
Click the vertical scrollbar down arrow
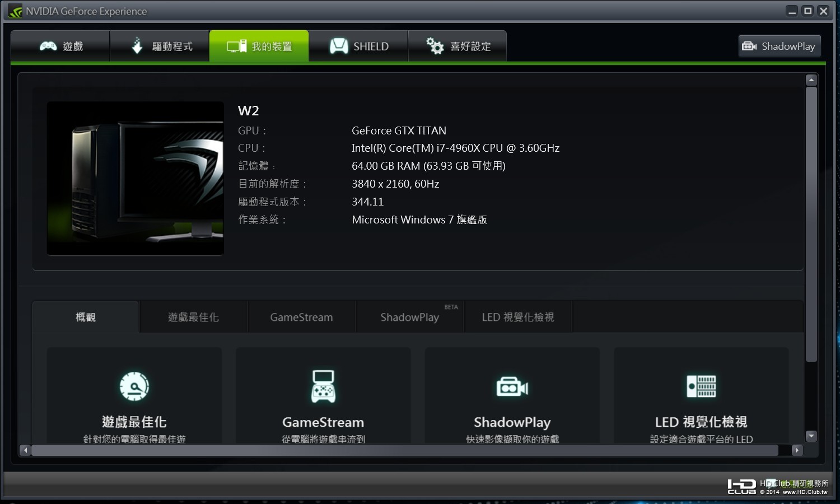click(x=811, y=436)
